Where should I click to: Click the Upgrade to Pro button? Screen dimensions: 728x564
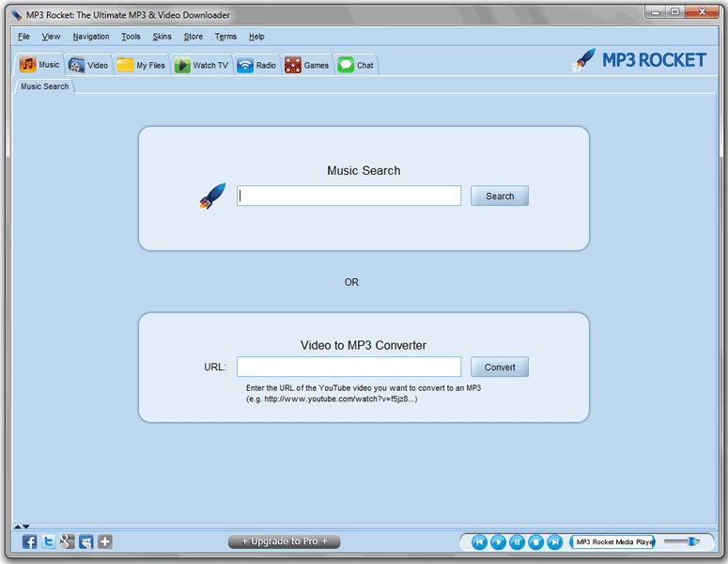coord(284,541)
